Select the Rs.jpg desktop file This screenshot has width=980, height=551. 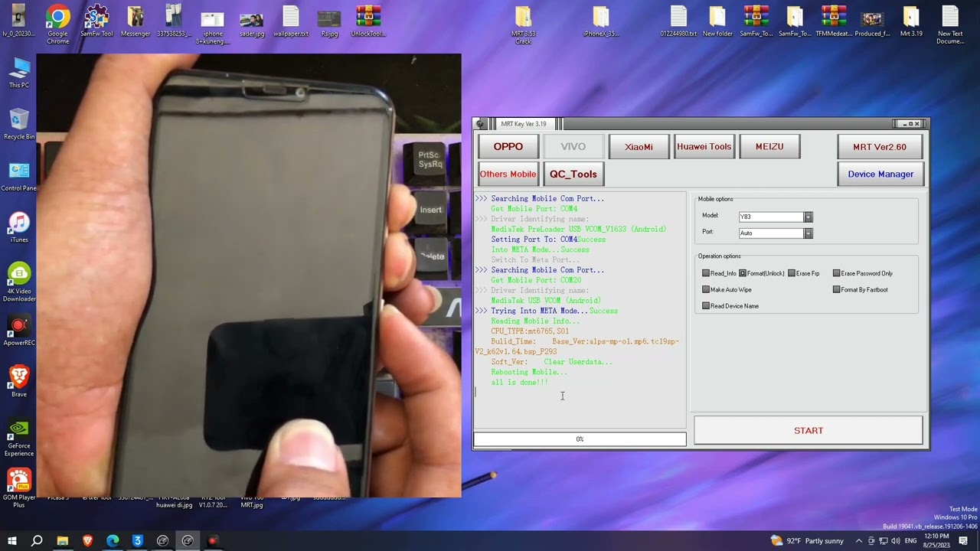point(329,21)
